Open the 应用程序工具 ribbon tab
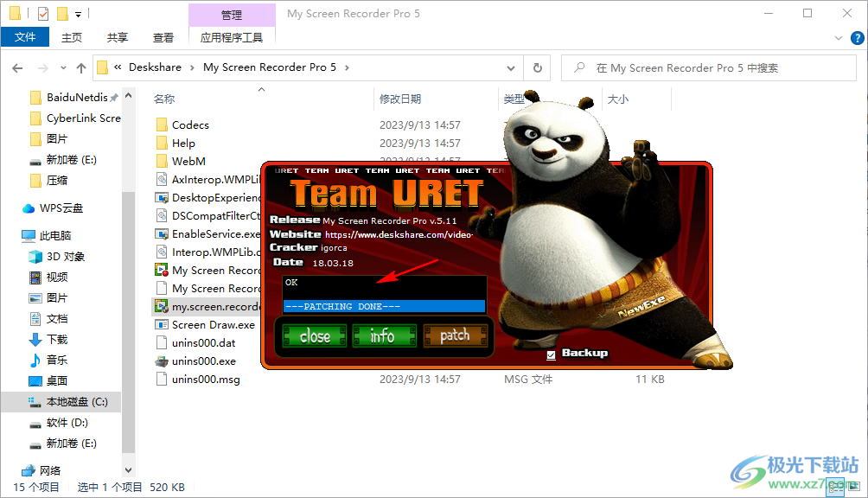The width and height of the screenshot is (868, 498). pos(231,37)
